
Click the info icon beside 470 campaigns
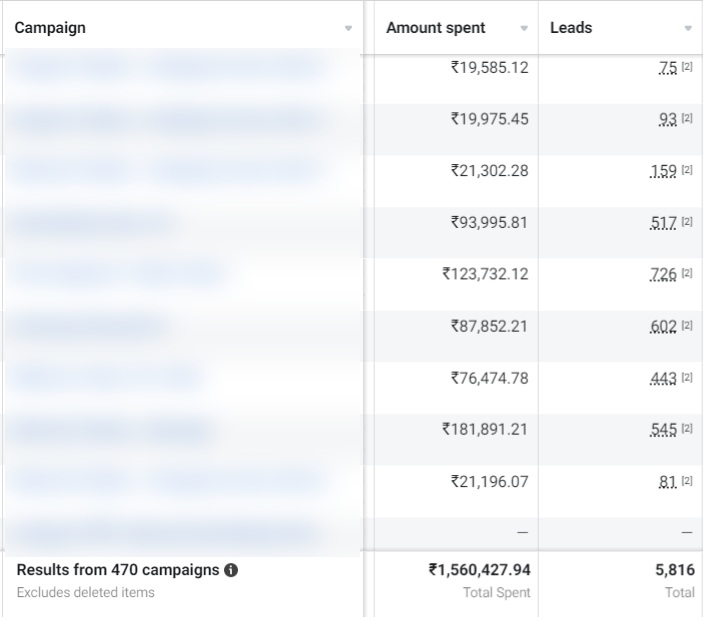(x=231, y=570)
